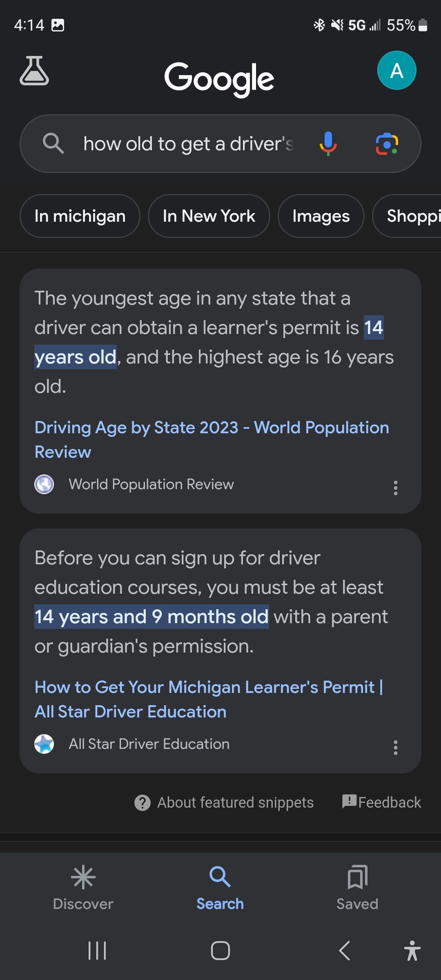Open Google Search Labs flask icon
This screenshot has width=441, height=980.
pyautogui.click(x=34, y=71)
